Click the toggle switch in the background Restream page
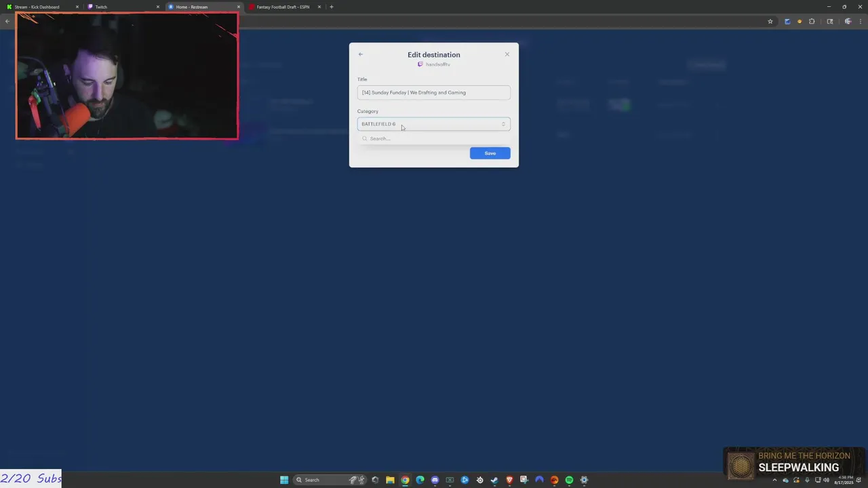This screenshot has height=488, width=868. pos(619,104)
